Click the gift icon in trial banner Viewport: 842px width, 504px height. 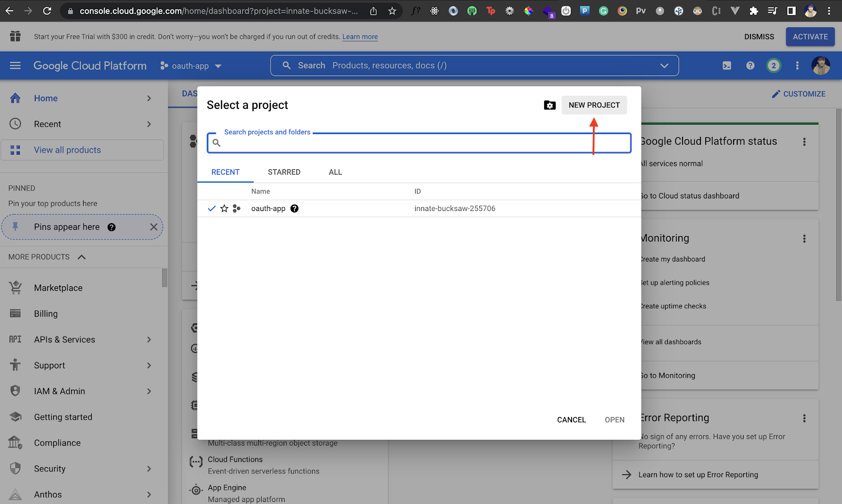[15, 36]
